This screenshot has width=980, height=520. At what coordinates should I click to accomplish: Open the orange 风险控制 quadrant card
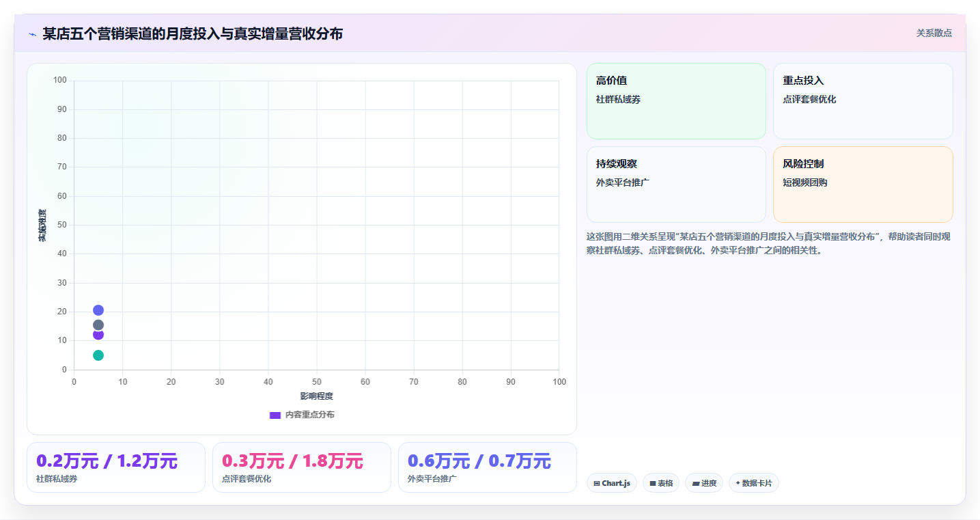point(863,184)
